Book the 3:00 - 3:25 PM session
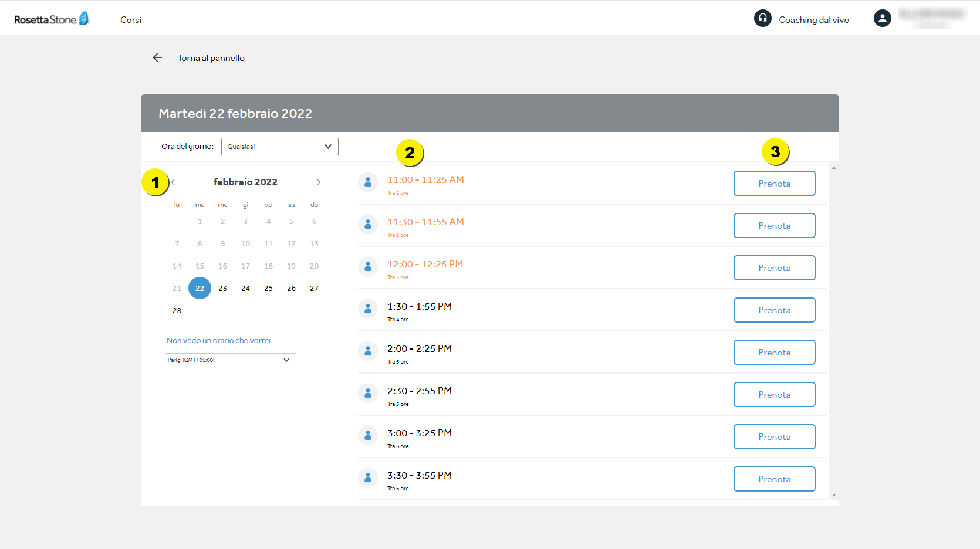Image resolution: width=980 pixels, height=549 pixels. tap(774, 437)
